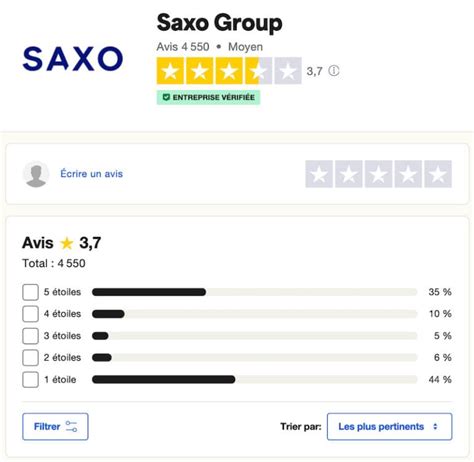Tick the 3 étoiles checkbox

tap(30, 336)
